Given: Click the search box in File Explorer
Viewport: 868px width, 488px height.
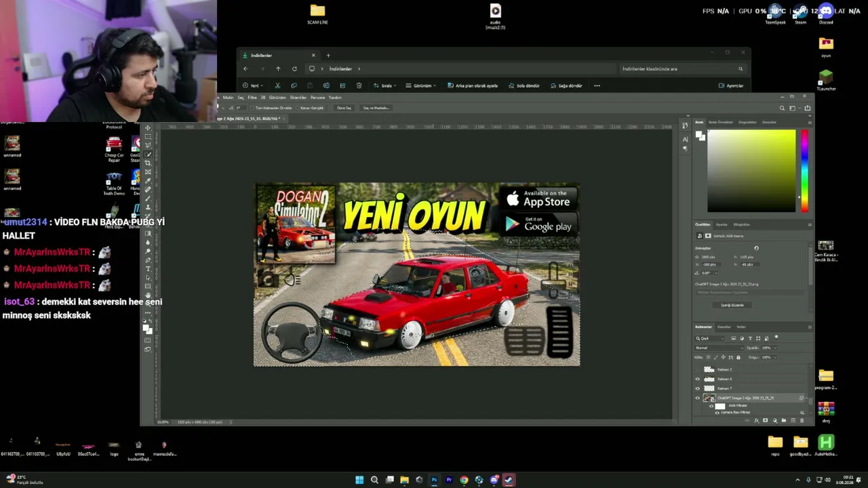Looking at the screenshot, I should coord(682,68).
